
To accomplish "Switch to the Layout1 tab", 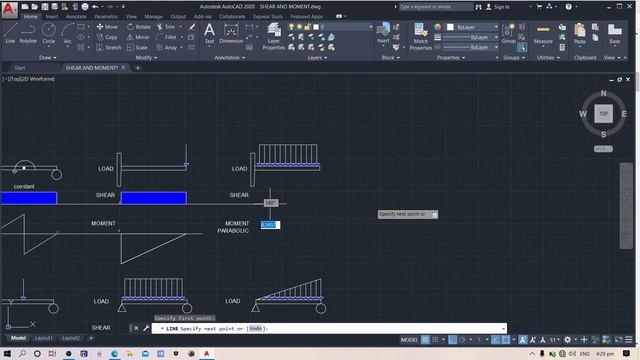I will (43, 338).
